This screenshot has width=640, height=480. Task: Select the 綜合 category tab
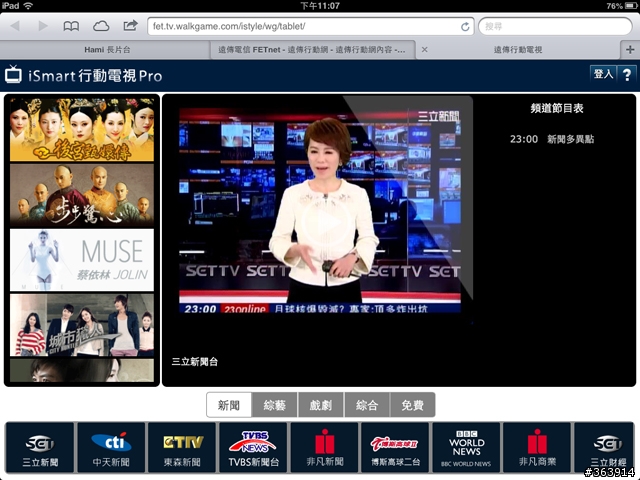tap(367, 405)
